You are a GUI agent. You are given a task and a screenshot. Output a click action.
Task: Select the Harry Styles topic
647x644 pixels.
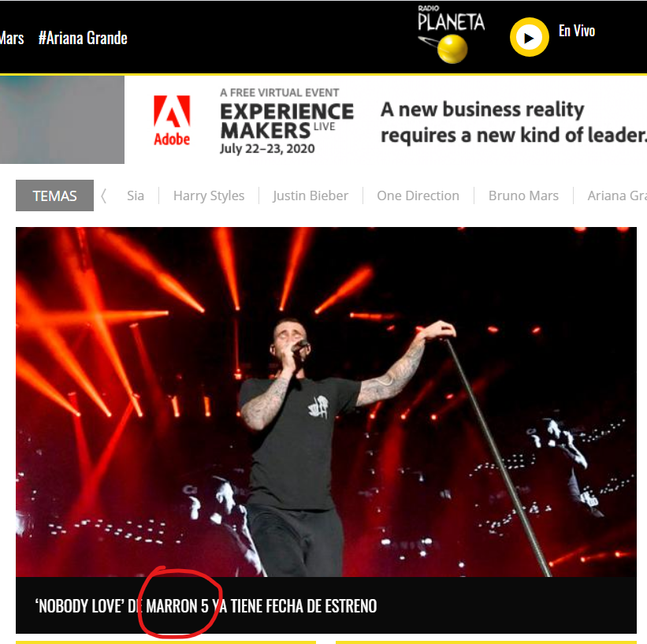[209, 195]
